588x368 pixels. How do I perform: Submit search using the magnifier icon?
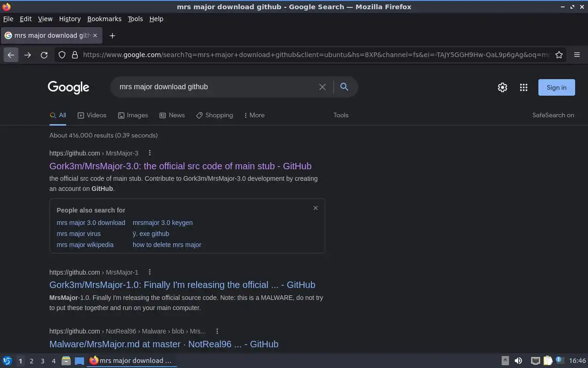[344, 86]
